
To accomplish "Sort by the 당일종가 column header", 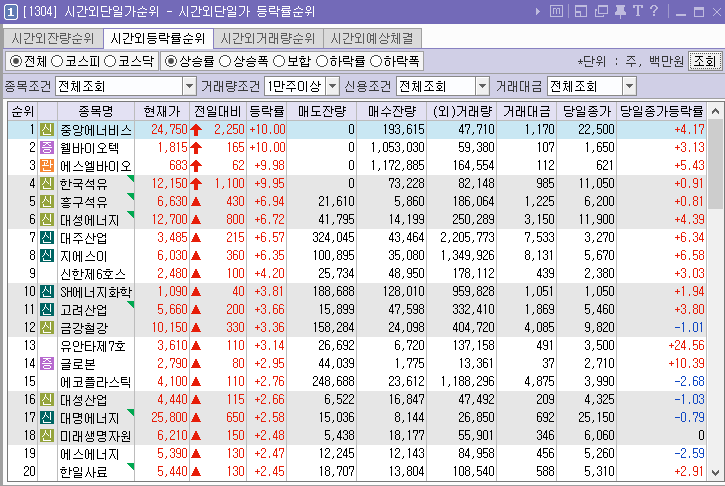I will (x=587, y=111).
